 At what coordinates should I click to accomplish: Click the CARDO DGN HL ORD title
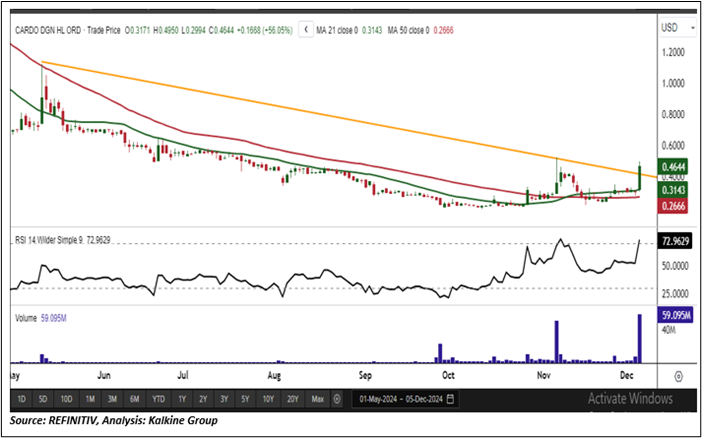pos(48,30)
